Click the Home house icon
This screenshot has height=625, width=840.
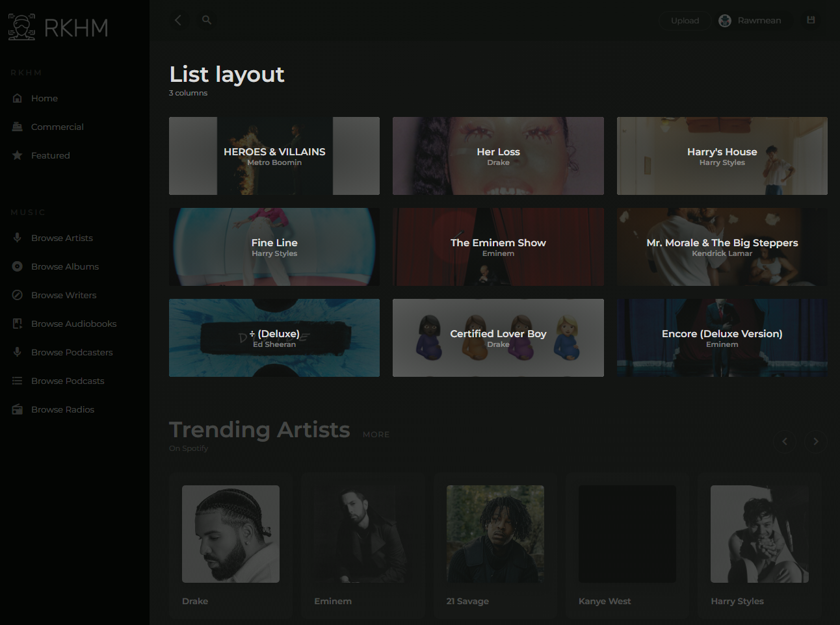tap(18, 98)
